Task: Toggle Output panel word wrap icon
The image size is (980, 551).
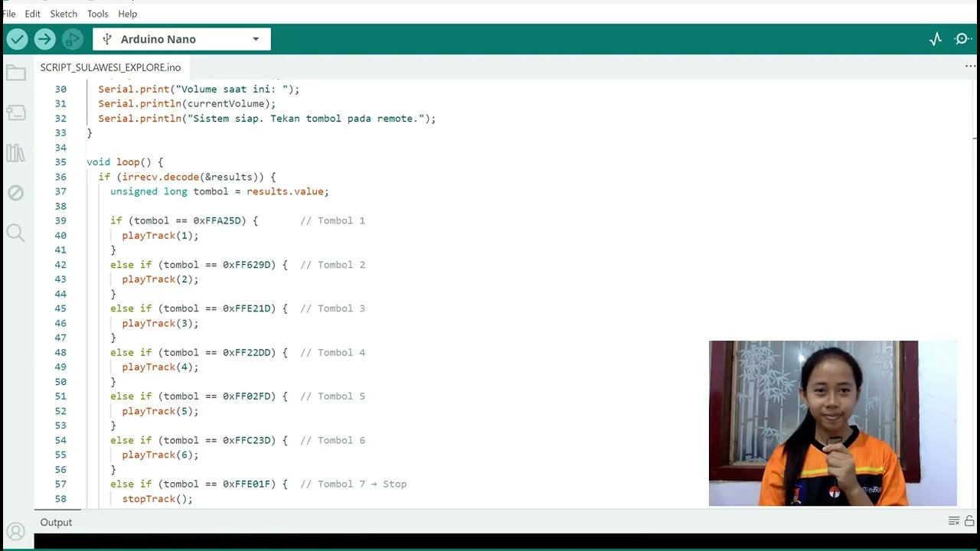Action: pos(954,521)
